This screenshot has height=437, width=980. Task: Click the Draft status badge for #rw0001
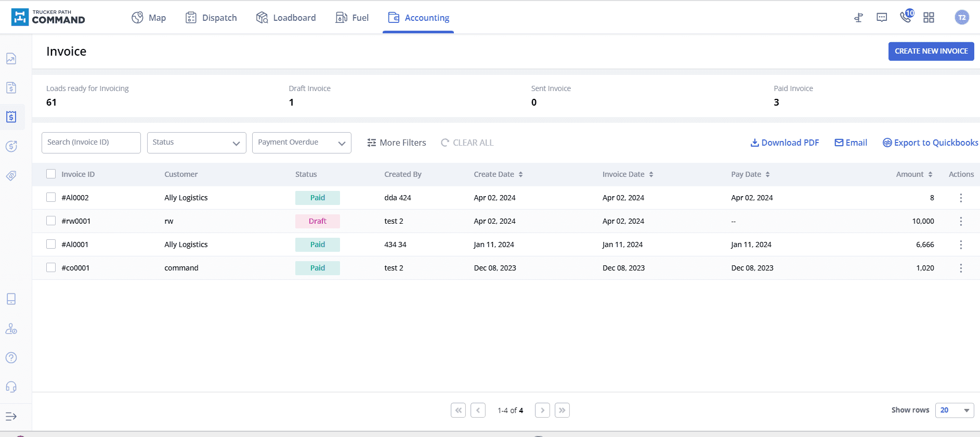[318, 221]
